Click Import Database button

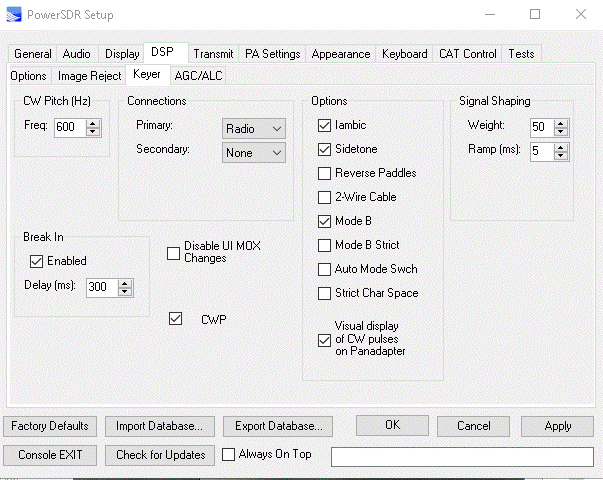[x=160, y=426]
